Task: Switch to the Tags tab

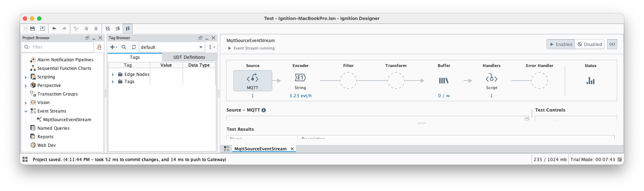Action: (135, 57)
